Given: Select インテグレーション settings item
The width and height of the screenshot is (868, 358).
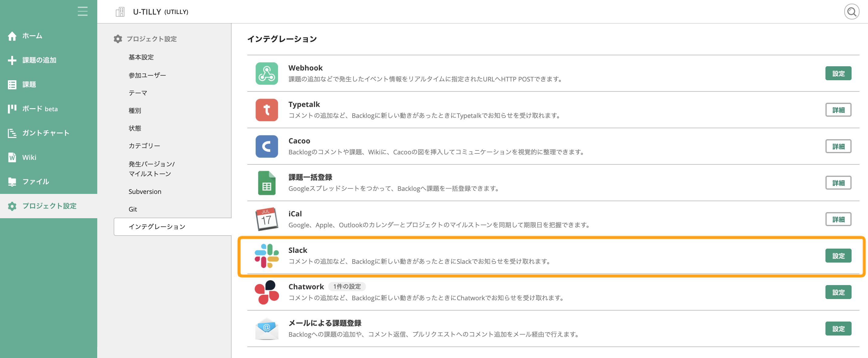Looking at the screenshot, I should point(173,227).
